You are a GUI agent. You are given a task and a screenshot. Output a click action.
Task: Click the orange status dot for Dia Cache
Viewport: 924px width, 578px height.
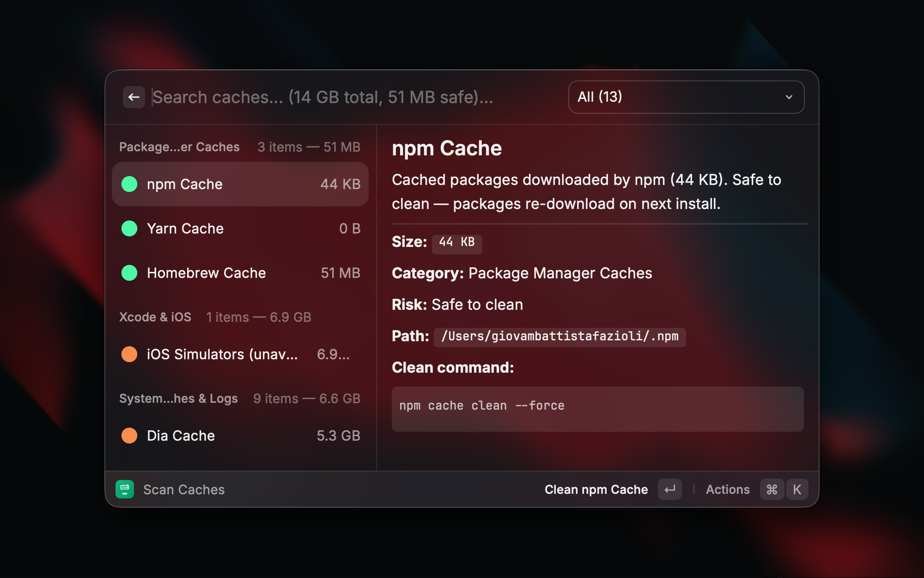tap(129, 436)
